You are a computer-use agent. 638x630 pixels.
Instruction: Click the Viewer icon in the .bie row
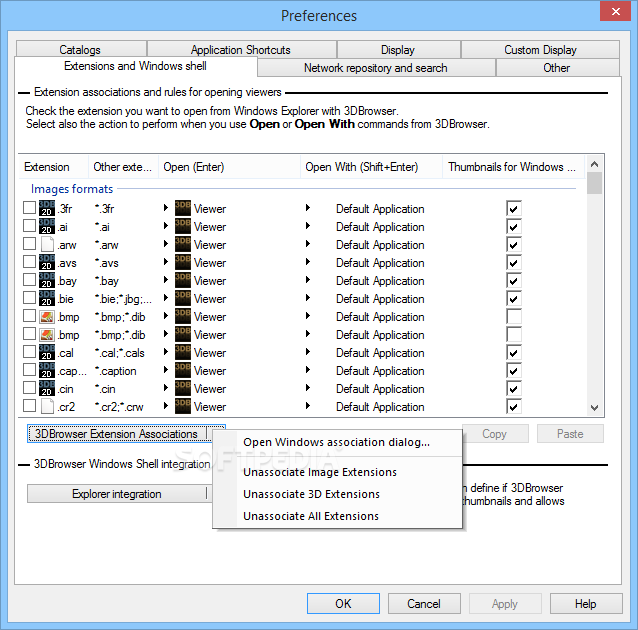click(183, 298)
